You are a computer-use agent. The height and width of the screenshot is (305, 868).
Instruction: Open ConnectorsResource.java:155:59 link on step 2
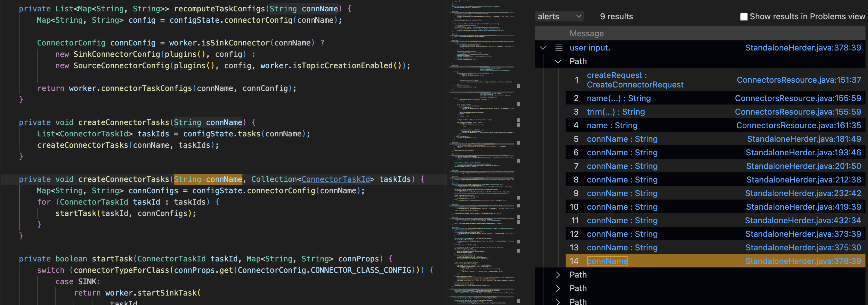click(x=798, y=98)
